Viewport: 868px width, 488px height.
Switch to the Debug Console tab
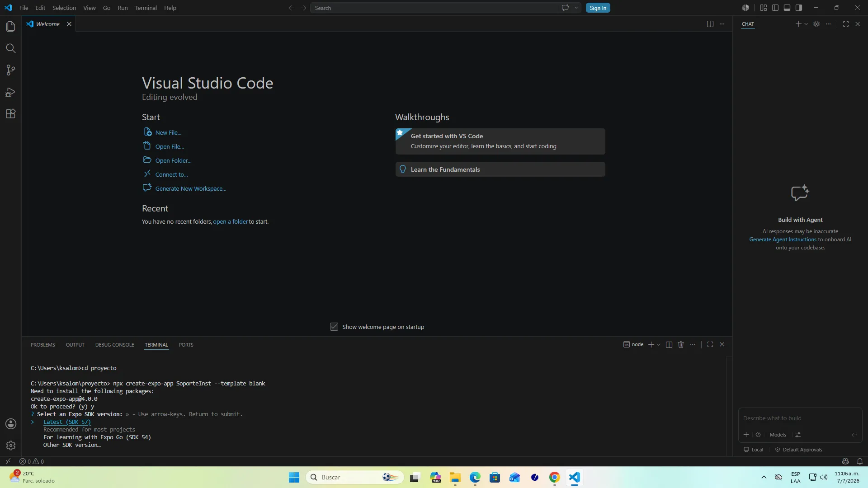114,345
